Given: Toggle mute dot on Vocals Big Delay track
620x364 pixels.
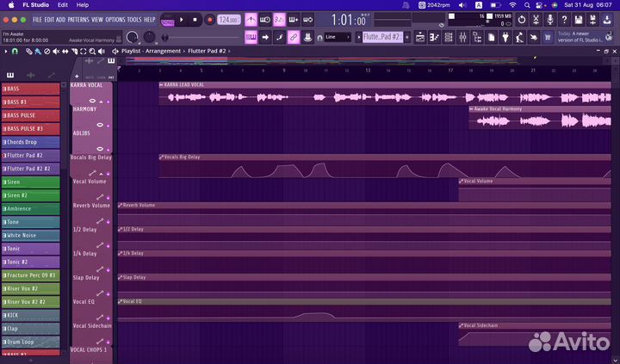Looking at the screenshot, I should click(108, 174).
